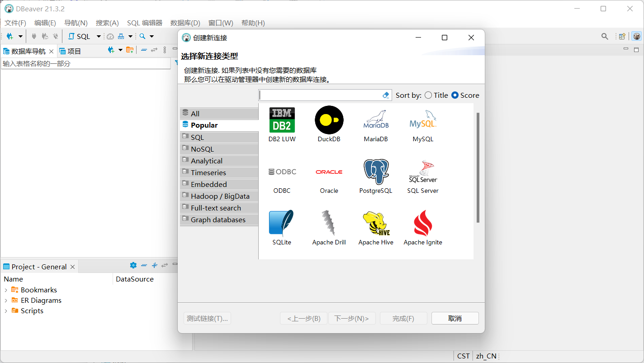The image size is (644, 363).
Task: Click the commit/transaction stack icon in toolbar
Action: click(121, 36)
